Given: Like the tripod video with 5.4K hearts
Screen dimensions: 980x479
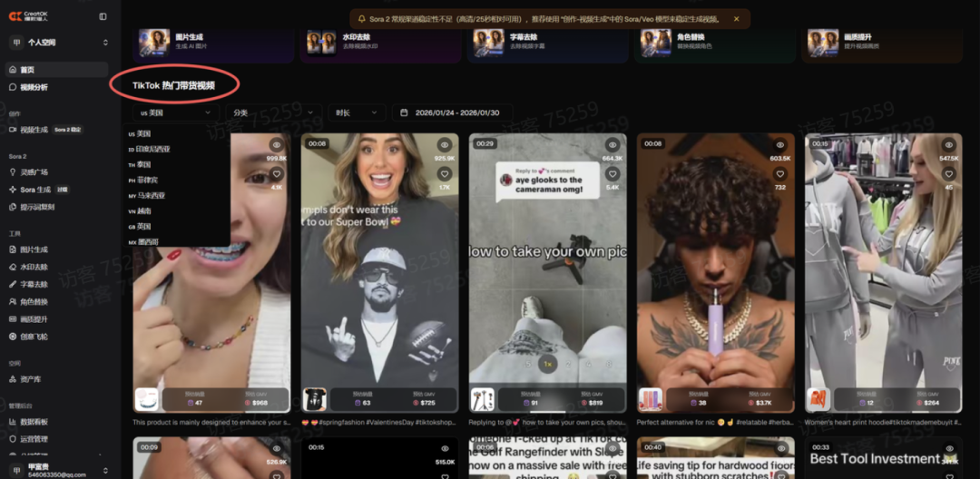Looking at the screenshot, I should click(x=612, y=174).
